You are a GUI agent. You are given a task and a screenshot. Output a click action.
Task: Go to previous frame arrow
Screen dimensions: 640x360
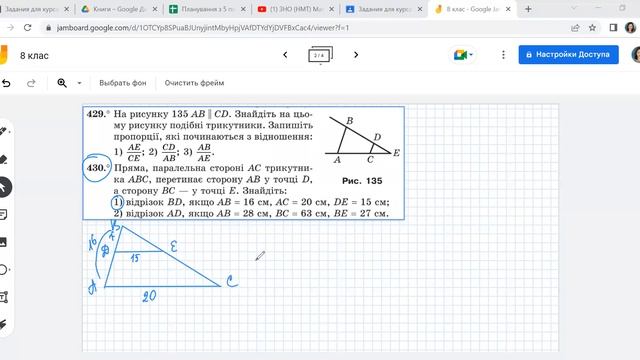(285, 55)
